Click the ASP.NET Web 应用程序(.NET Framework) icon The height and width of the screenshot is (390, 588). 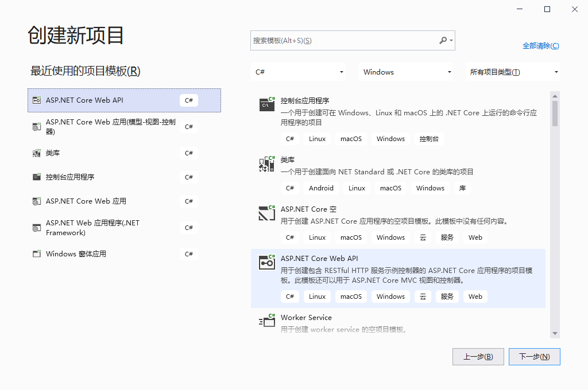[37, 228]
